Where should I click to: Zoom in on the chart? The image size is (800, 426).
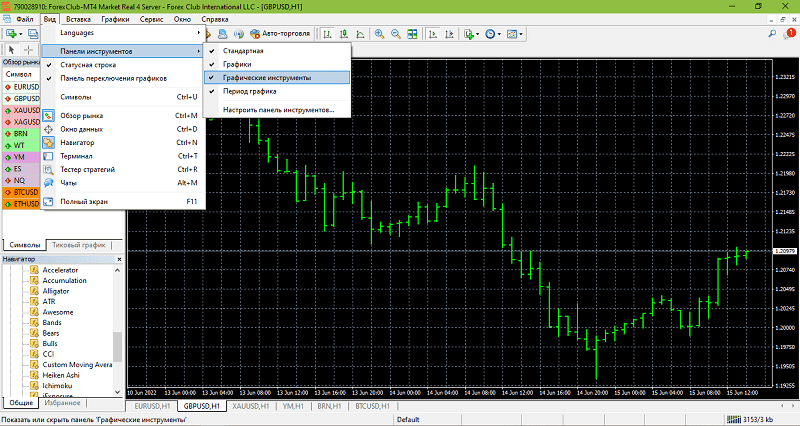click(379, 34)
